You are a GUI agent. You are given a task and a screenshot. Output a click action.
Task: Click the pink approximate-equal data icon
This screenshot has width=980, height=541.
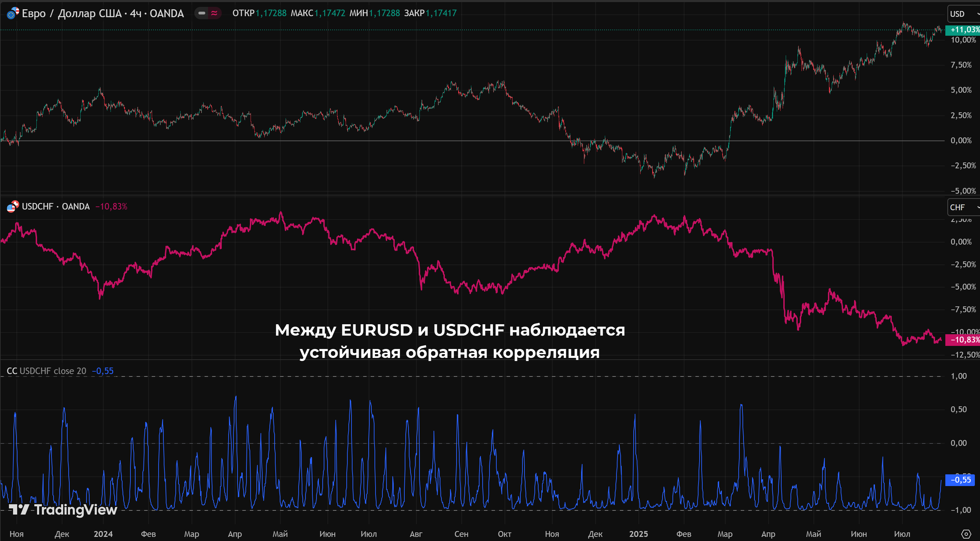point(214,13)
